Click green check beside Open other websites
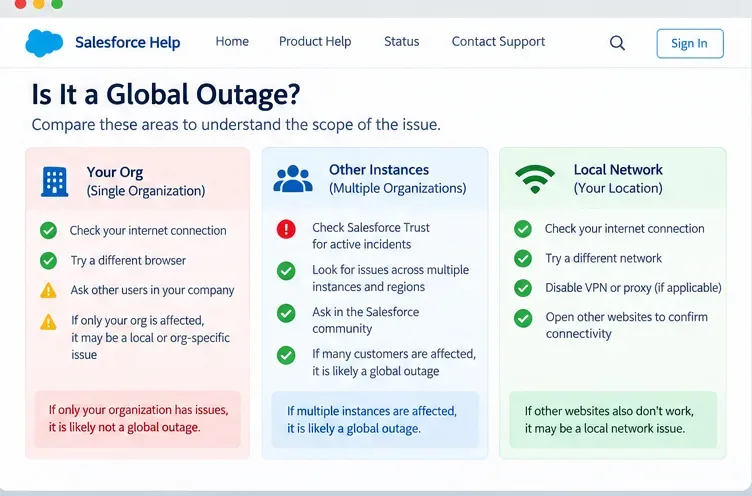The height and width of the screenshot is (496, 752). [523, 318]
